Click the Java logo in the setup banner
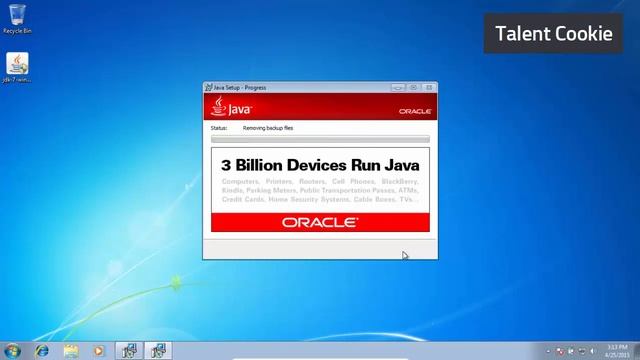Screen dimensions: 640x360 pyautogui.click(x=231, y=107)
